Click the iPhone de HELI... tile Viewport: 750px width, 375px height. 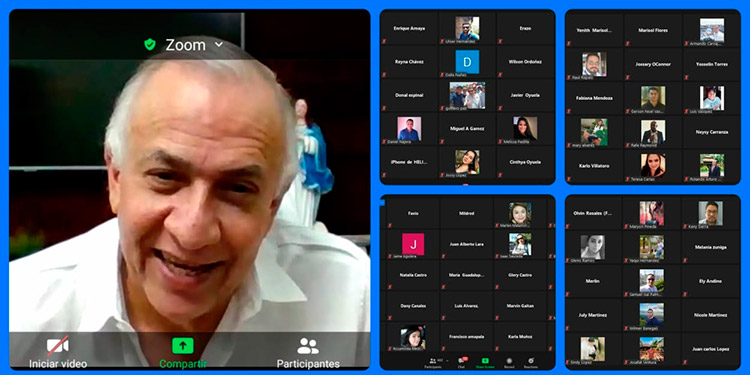coord(409,162)
